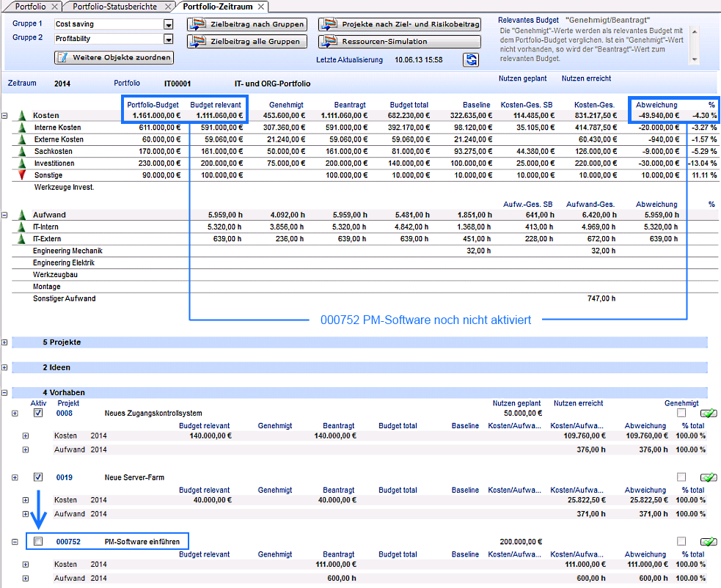Click the Weitere Objekte zuordnen button
Viewport: 721px width, 588px height.
[x=114, y=57]
